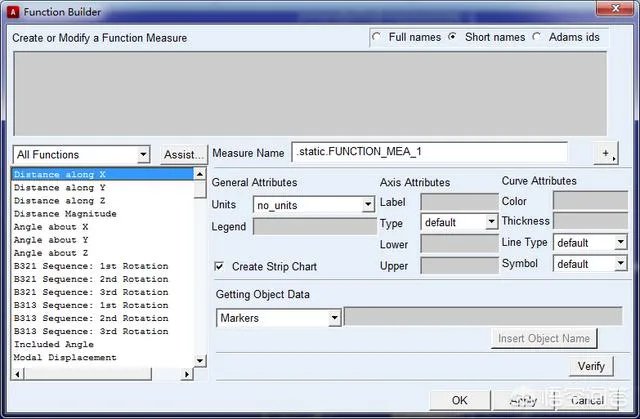The image size is (640, 419).
Task: Select the Full names radio button
Action: coord(377,37)
